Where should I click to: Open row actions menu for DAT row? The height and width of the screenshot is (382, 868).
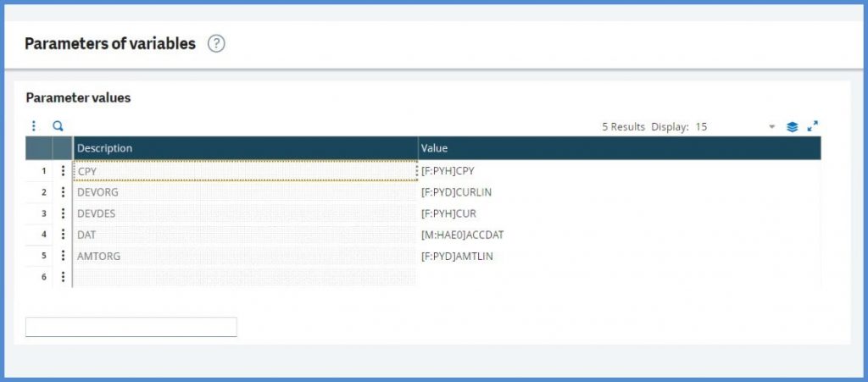63,235
